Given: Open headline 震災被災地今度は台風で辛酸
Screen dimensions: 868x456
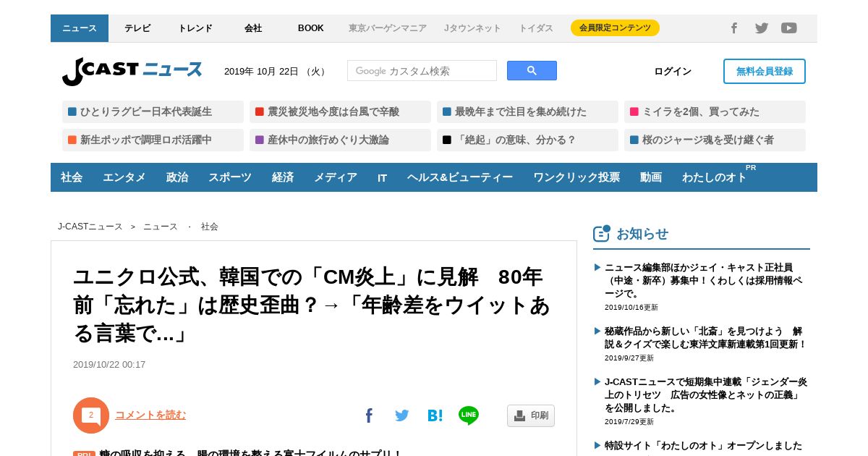Looking at the screenshot, I should pos(340,111).
